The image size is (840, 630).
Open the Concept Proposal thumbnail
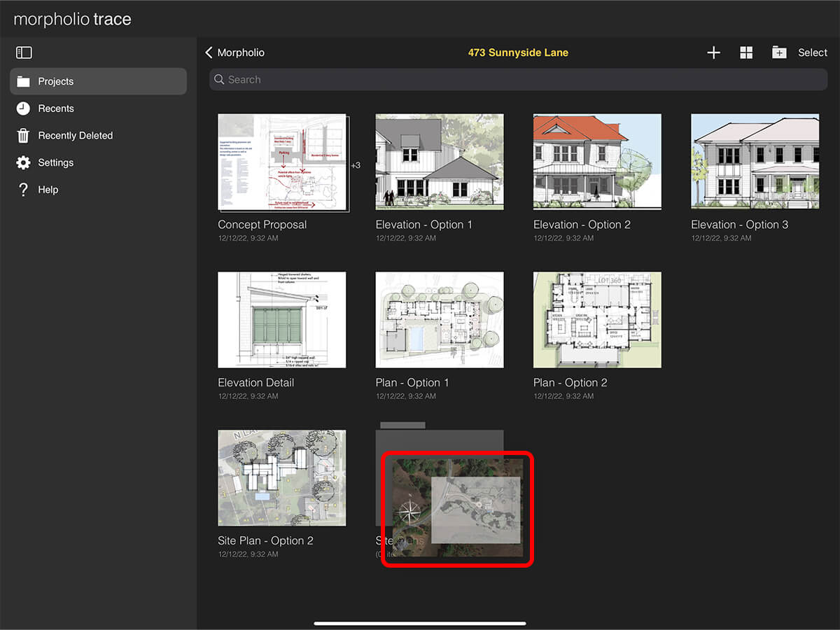(282, 162)
